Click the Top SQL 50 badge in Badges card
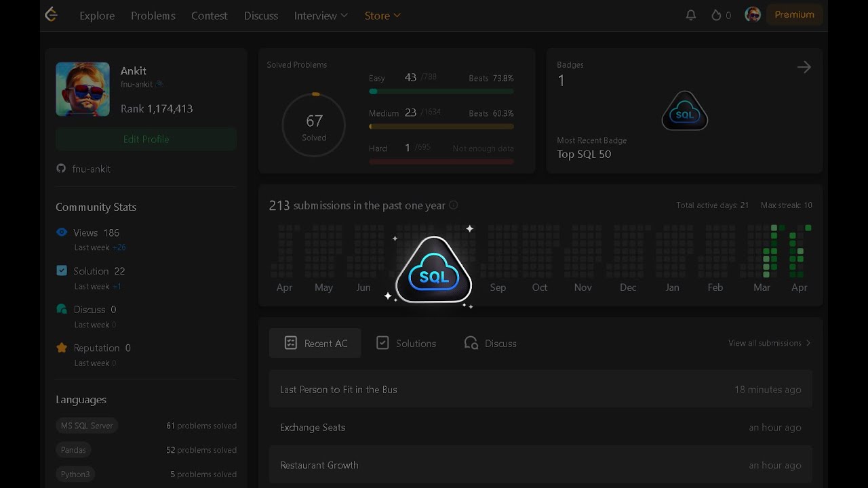868x488 pixels. 685,111
